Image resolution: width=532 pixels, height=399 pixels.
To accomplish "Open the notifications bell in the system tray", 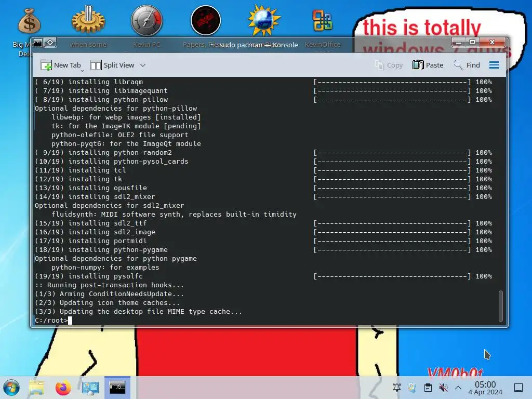I will tap(396, 388).
